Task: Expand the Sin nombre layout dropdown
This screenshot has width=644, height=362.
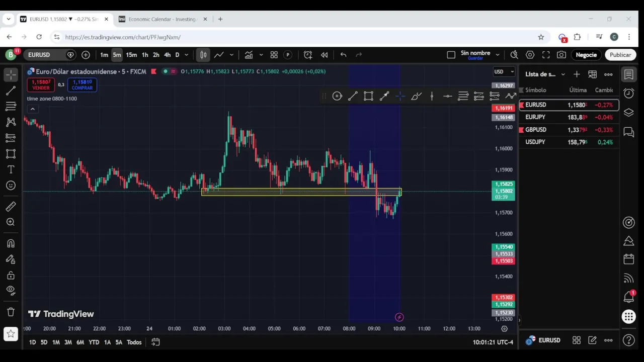Action: click(497, 55)
